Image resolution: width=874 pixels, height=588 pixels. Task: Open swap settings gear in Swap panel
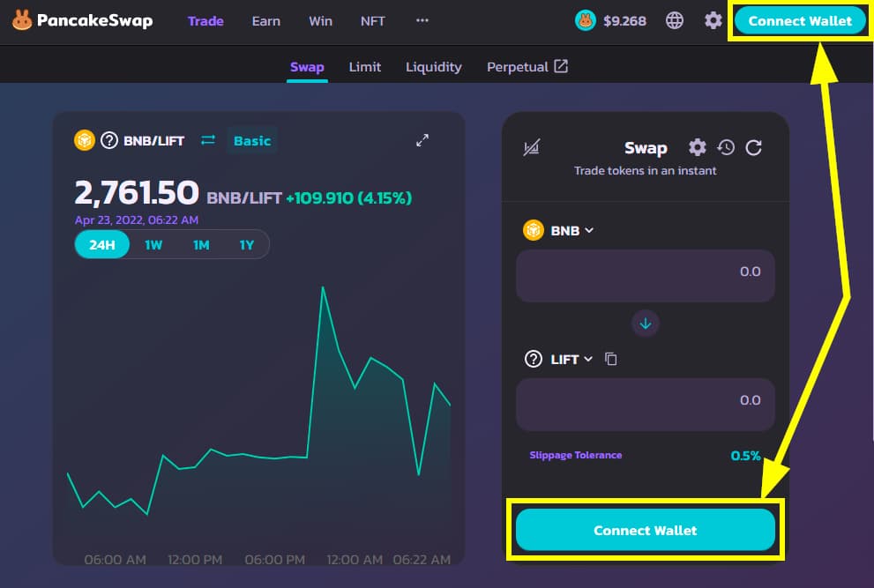point(698,147)
